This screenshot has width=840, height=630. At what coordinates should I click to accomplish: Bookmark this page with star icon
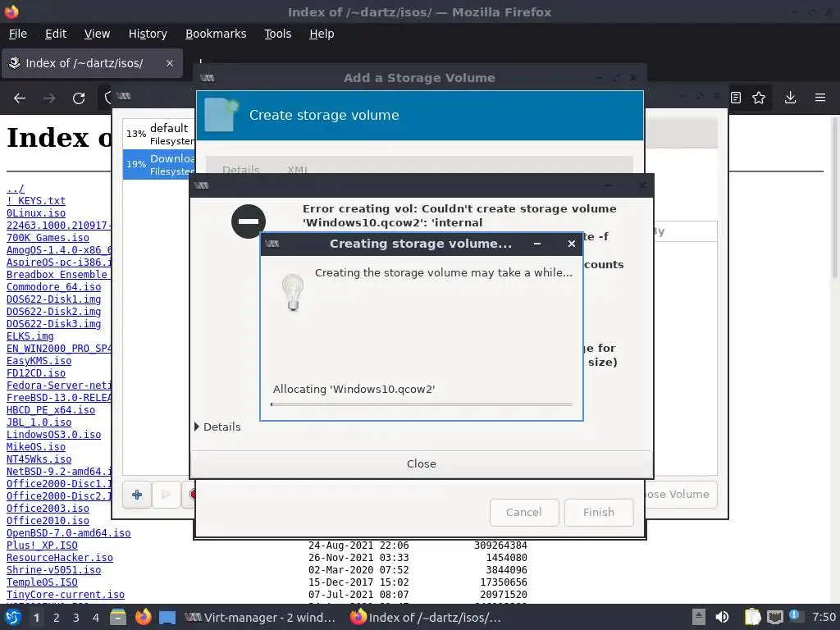point(759,98)
